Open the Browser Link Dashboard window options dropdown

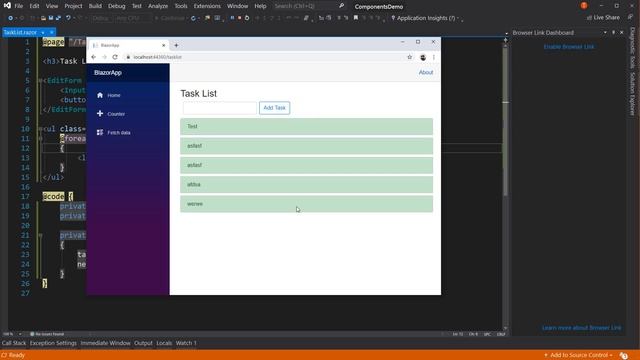(605, 32)
